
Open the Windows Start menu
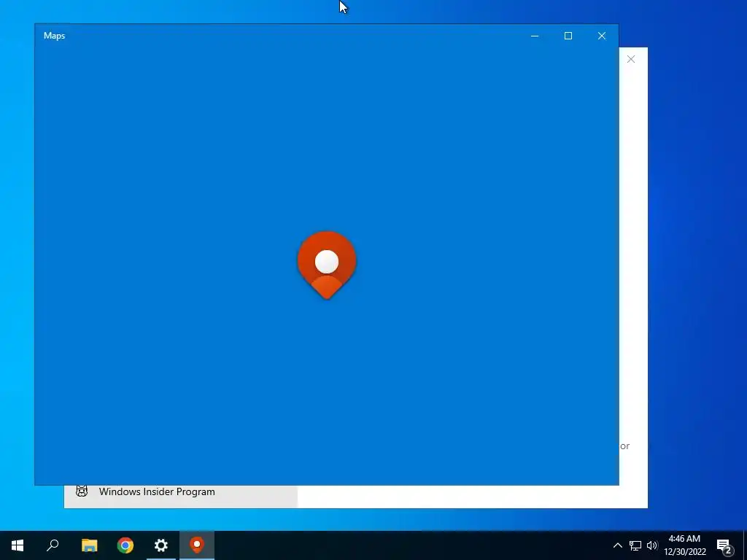click(18, 545)
